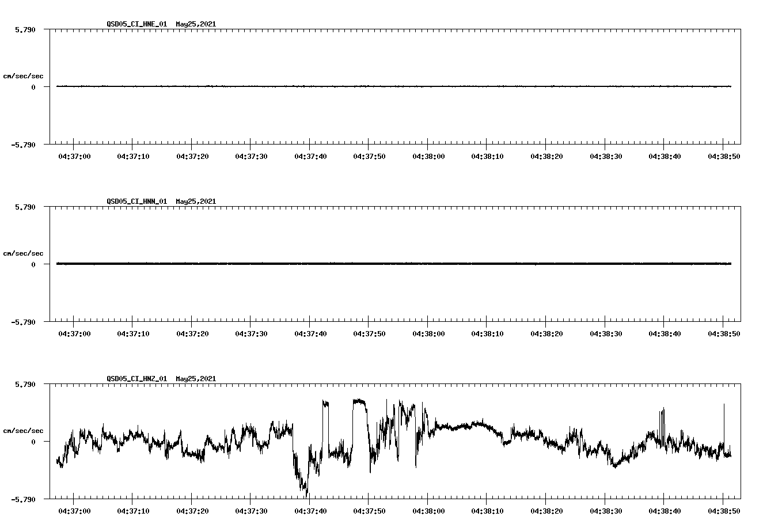This screenshot has height=532, width=782.
Task: Click the 04:37:00 tick label under the HNE trace
Action: tap(76, 155)
